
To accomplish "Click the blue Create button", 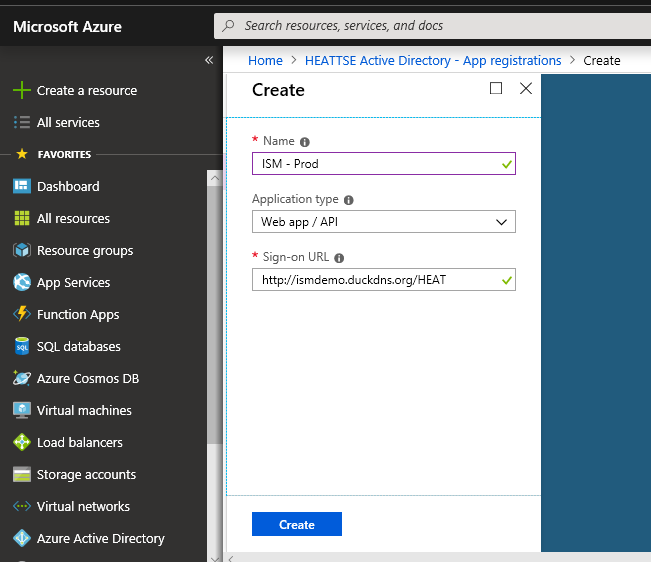I will (x=297, y=524).
